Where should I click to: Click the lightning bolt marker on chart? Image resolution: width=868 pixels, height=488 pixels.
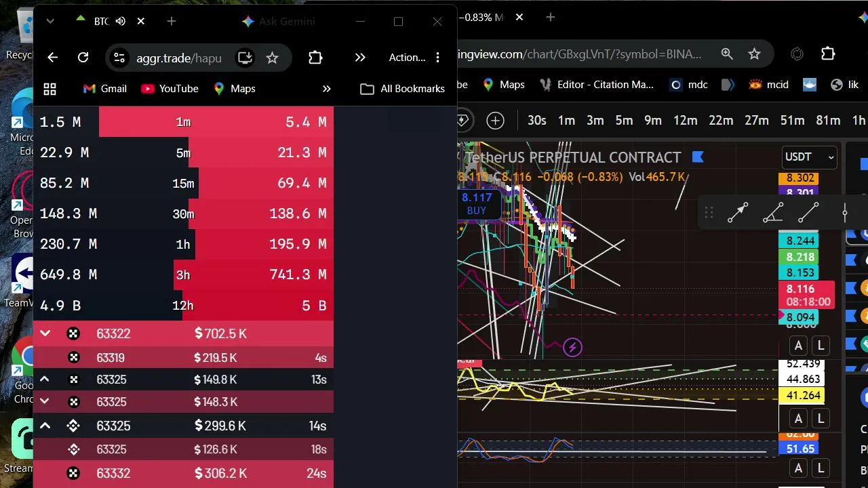[x=572, y=348]
